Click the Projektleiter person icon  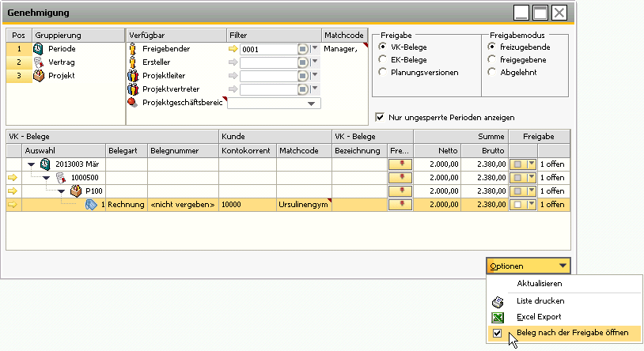(134, 76)
